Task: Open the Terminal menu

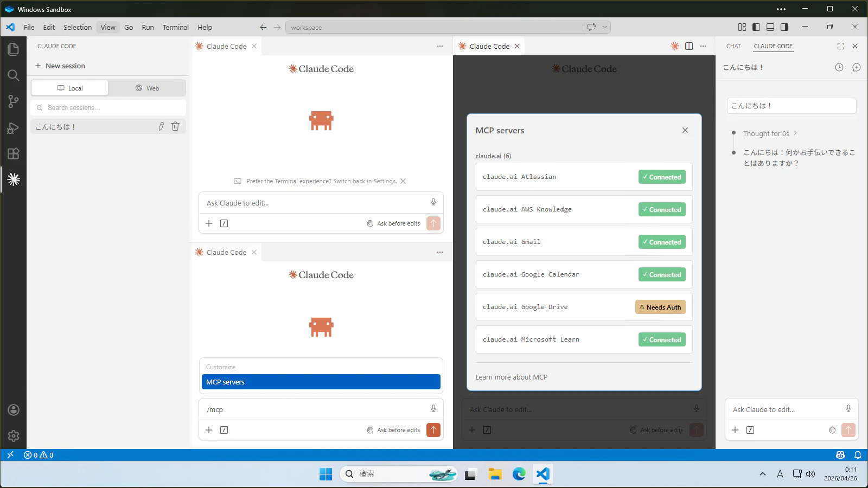Action: (176, 27)
